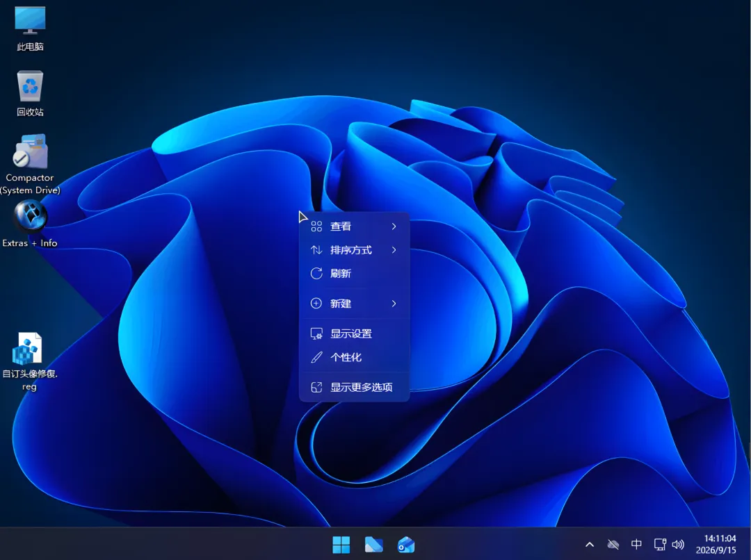The image size is (751, 560).
Task: Open the Outlook taskbar icon
Action: point(406,545)
